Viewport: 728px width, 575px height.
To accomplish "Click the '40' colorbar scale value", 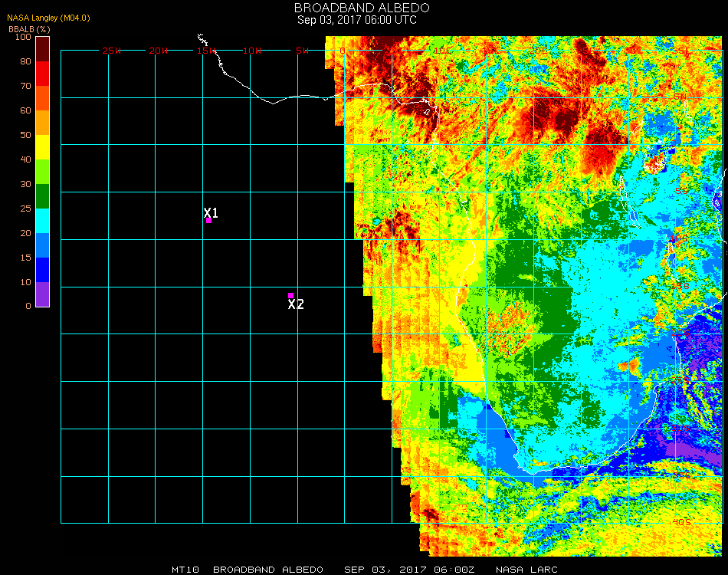I will pyautogui.click(x=25, y=159).
